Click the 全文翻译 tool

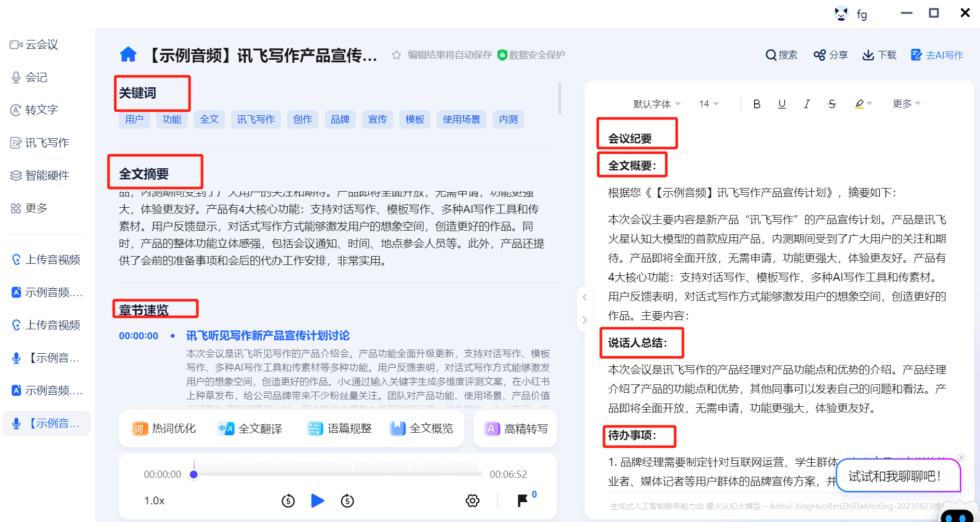click(250, 429)
